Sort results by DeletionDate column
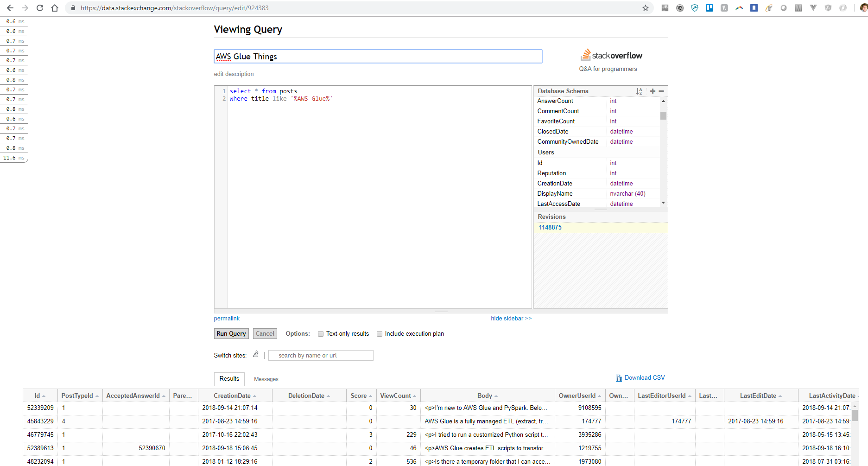The height and width of the screenshot is (466, 868). pos(309,396)
